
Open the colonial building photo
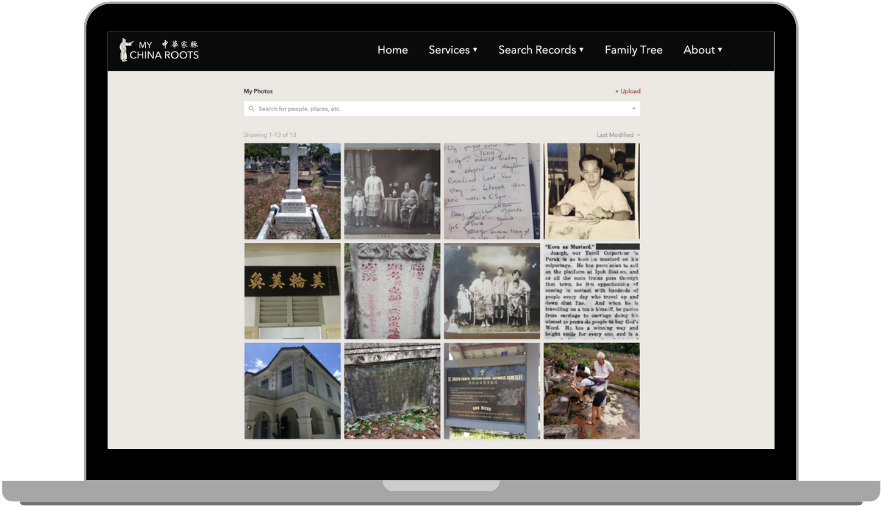[292, 391]
